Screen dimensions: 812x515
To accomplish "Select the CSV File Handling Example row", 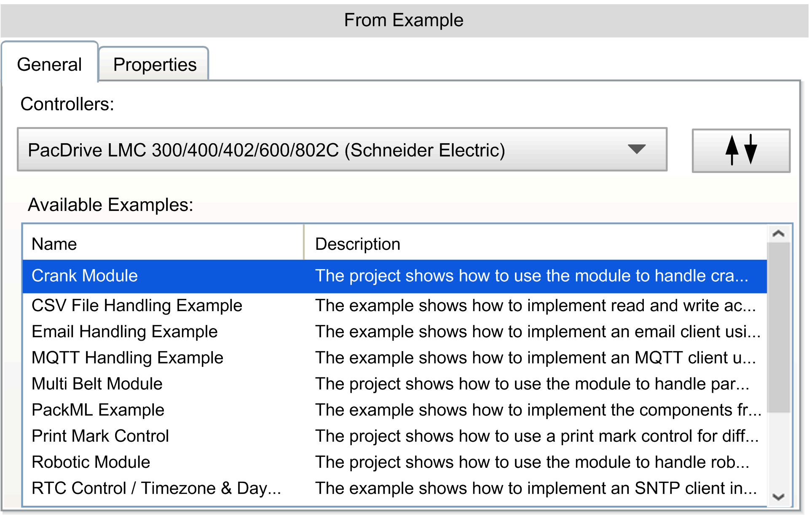I will pyautogui.click(x=137, y=305).
